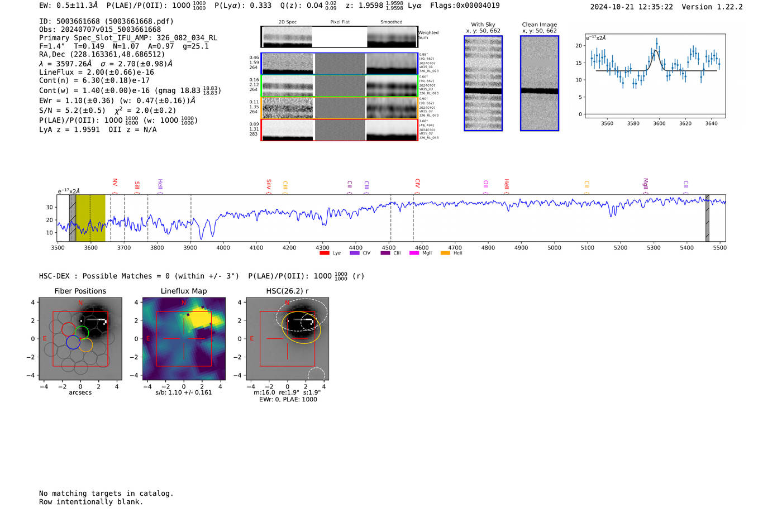Click the s/b: 1.10 +/- 0.161 caption
Screen dimensions: 782x532
click(x=184, y=393)
